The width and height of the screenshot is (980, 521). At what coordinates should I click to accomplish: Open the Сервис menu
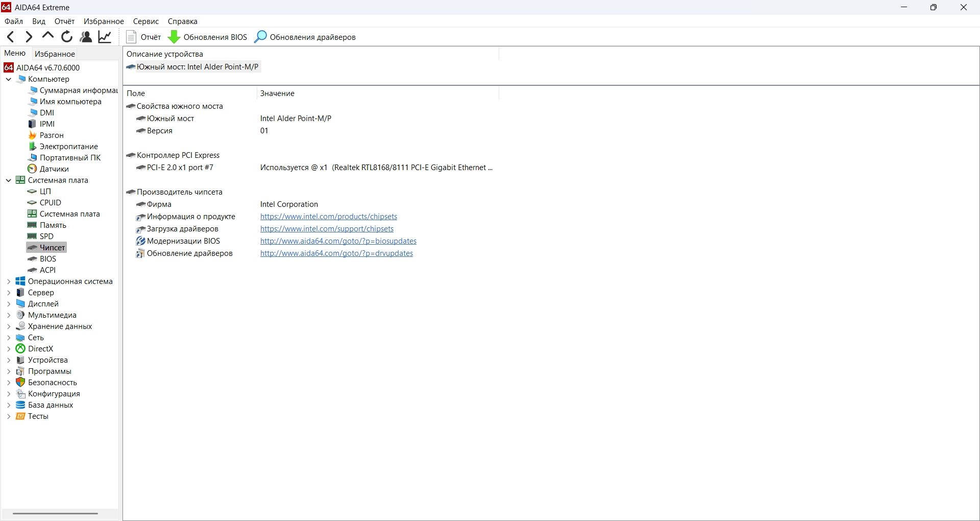click(146, 21)
